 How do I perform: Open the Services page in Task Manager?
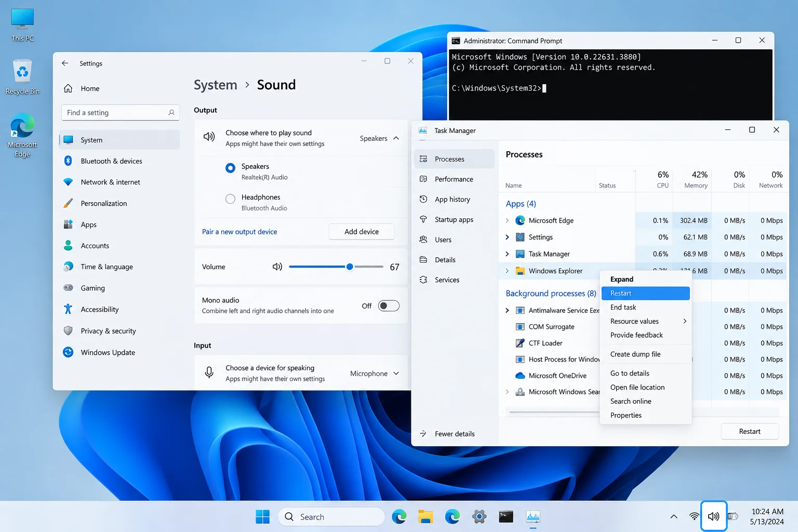(x=455, y=280)
